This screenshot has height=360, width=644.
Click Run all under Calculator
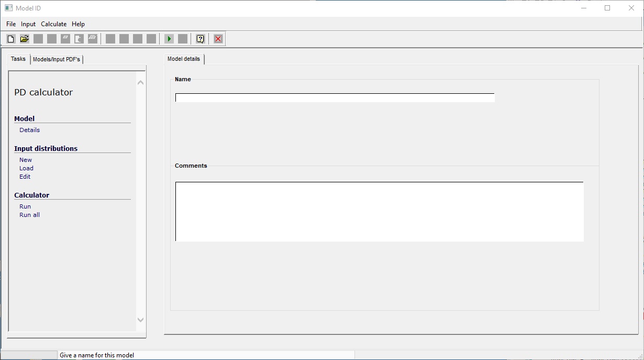tap(30, 215)
